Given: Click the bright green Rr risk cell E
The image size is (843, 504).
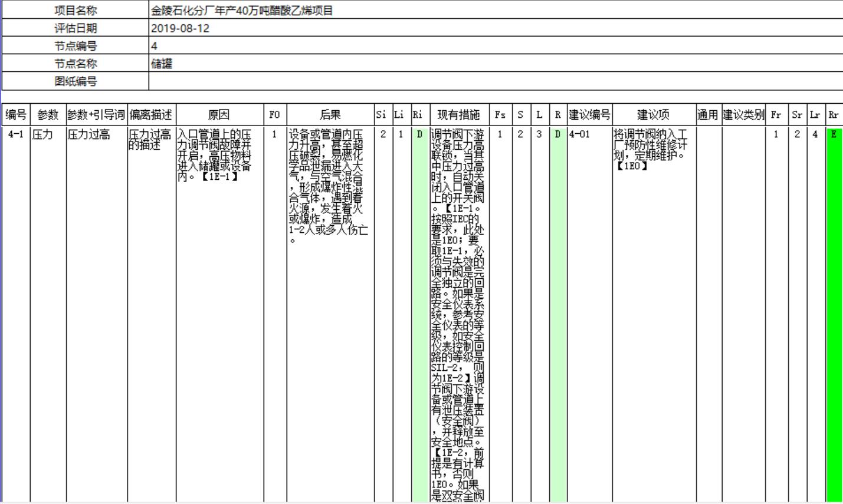Looking at the screenshot, I should (x=834, y=314).
